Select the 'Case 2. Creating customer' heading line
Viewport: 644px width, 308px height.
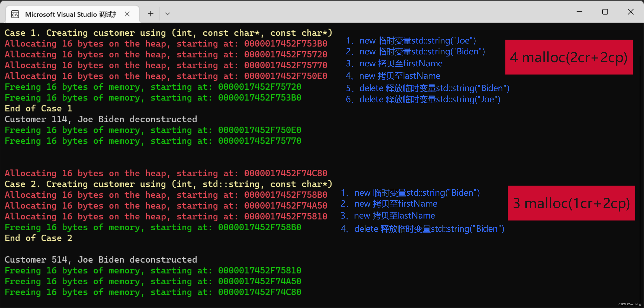pos(168,184)
